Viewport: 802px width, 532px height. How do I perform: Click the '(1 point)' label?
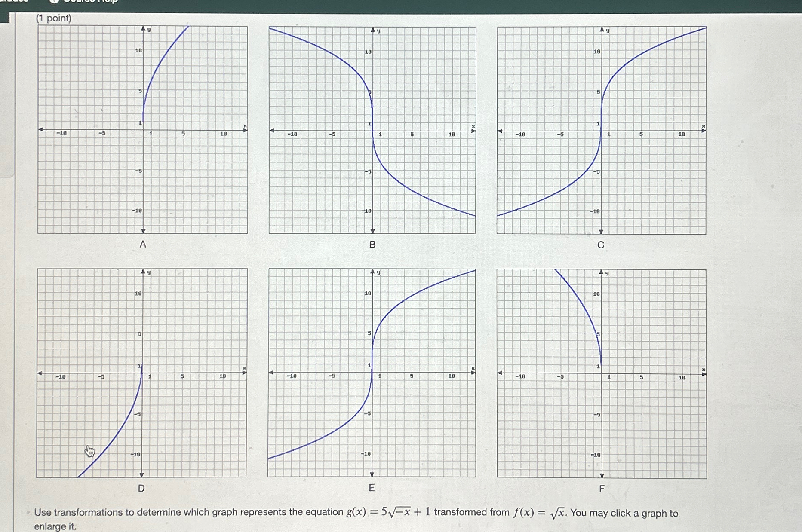(x=54, y=18)
